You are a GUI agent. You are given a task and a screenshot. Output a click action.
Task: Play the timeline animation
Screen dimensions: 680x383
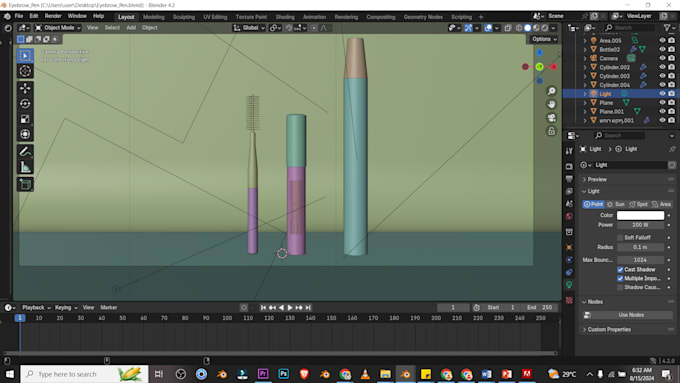[290, 308]
